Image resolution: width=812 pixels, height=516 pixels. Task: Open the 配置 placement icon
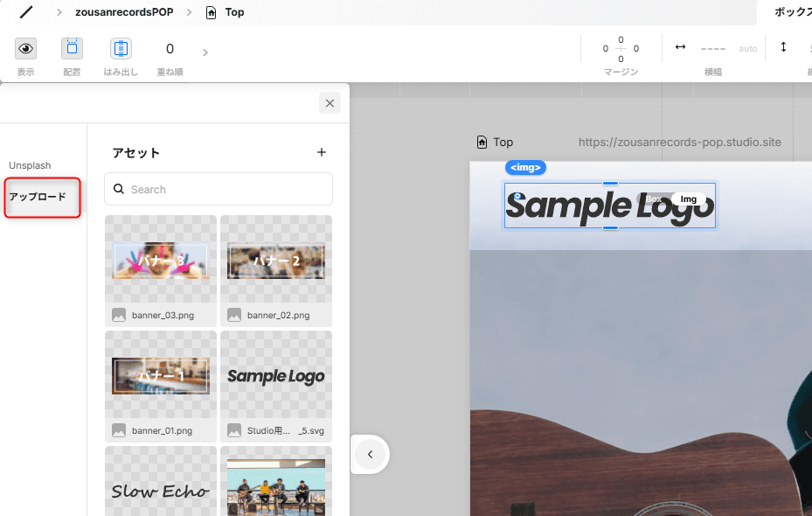(72, 49)
